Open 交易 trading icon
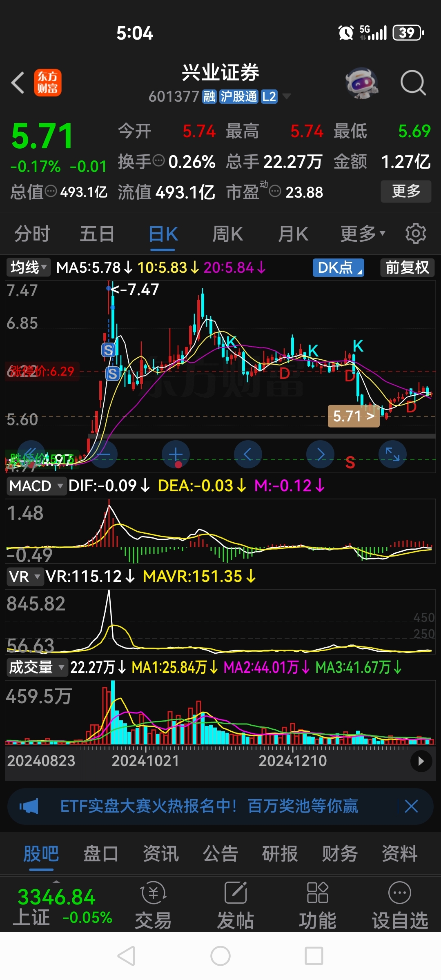Screen dimensions: 441x980 point(153,905)
